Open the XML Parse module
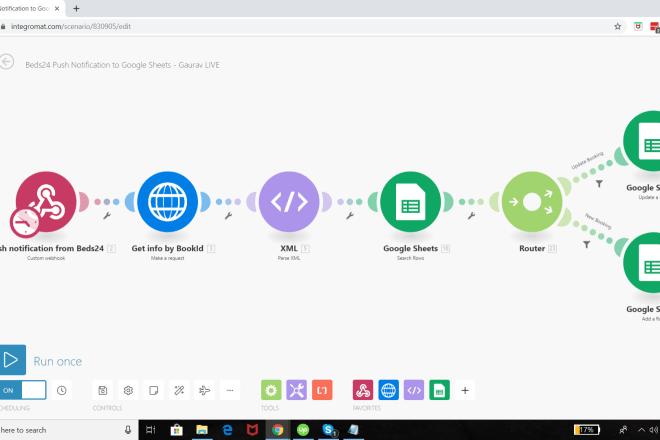Image resolution: width=660 pixels, height=440 pixels. tap(289, 201)
